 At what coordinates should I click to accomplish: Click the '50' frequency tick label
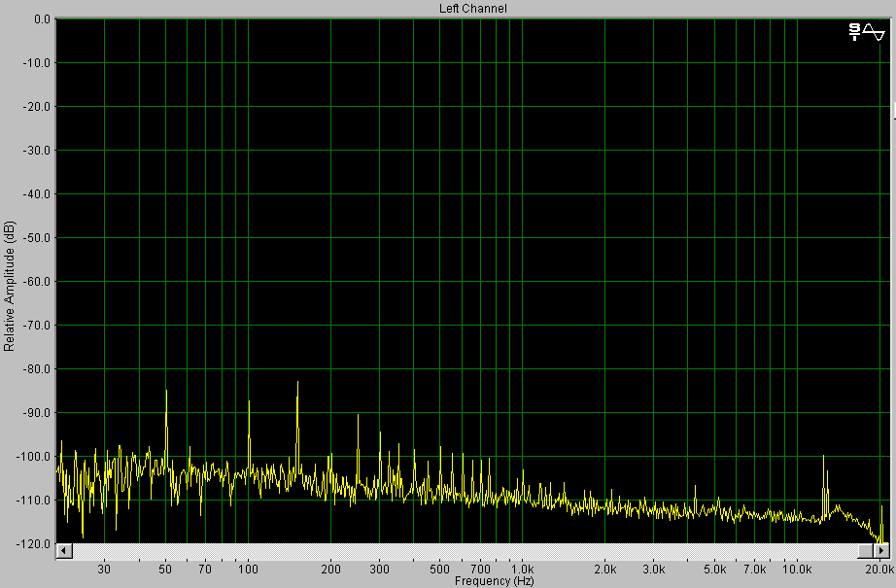[165, 570]
